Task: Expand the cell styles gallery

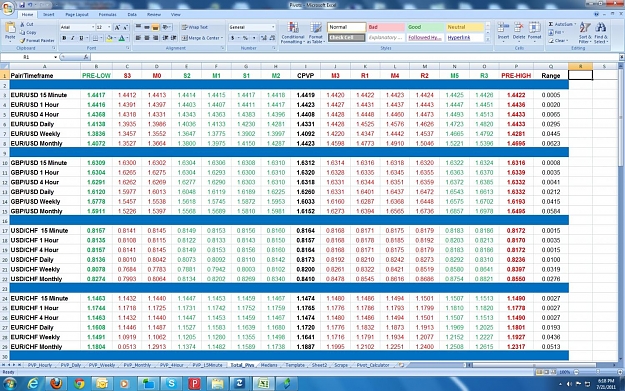Action: (x=487, y=39)
